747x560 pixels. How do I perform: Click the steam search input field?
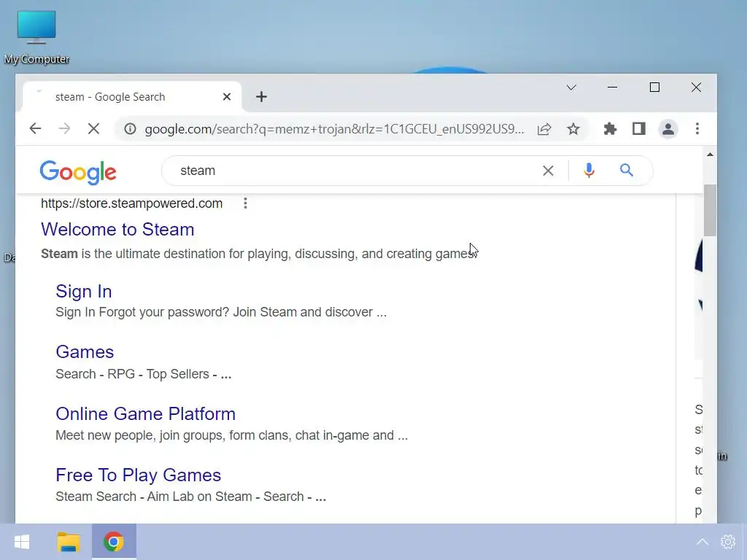(x=352, y=171)
